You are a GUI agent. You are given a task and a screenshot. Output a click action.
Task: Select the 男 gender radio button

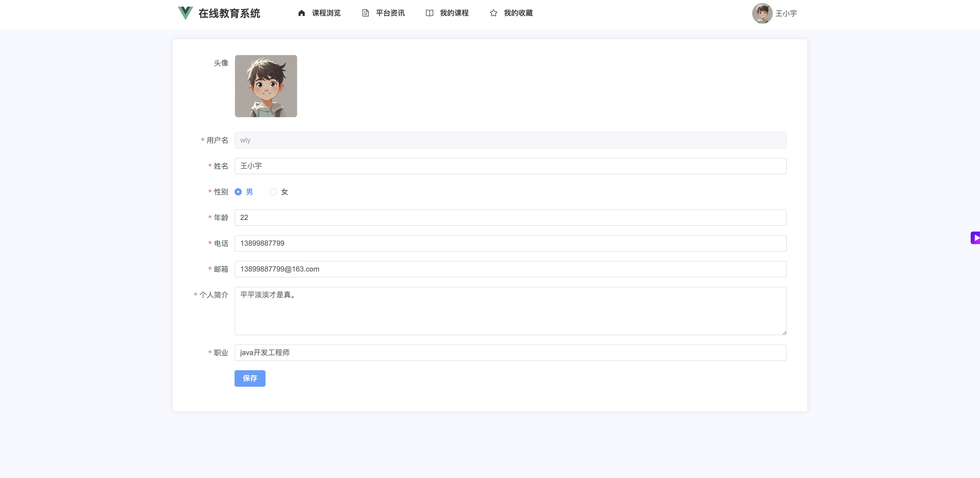(238, 192)
